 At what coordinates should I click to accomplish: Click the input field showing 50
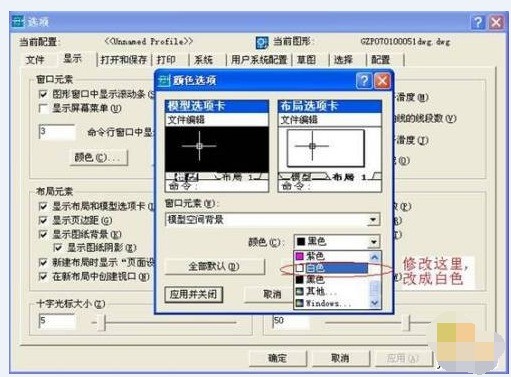(x=291, y=321)
